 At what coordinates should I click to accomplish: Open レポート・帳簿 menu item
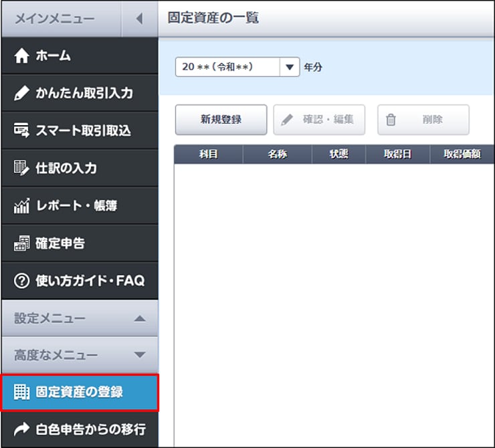pyautogui.click(x=80, y=206)
